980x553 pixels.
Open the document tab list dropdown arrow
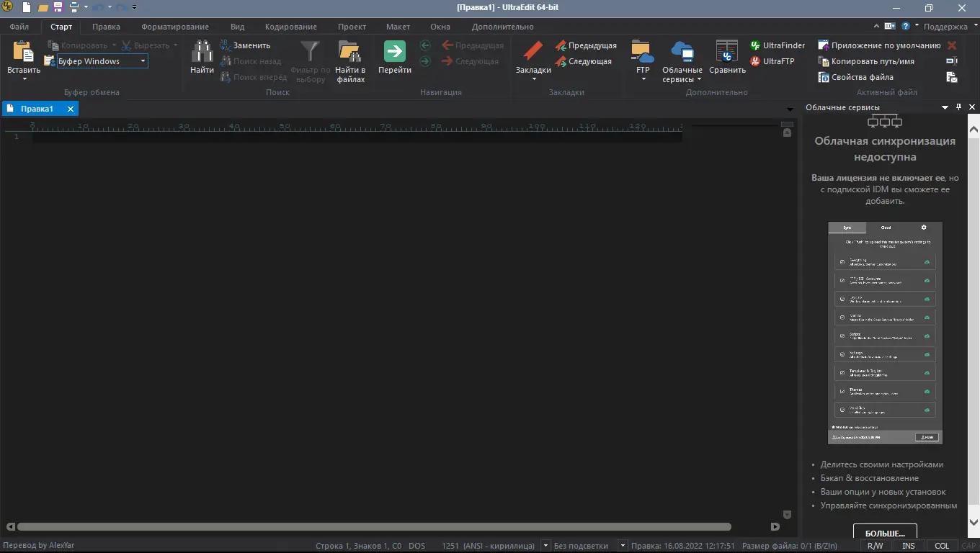pos(790,109)
